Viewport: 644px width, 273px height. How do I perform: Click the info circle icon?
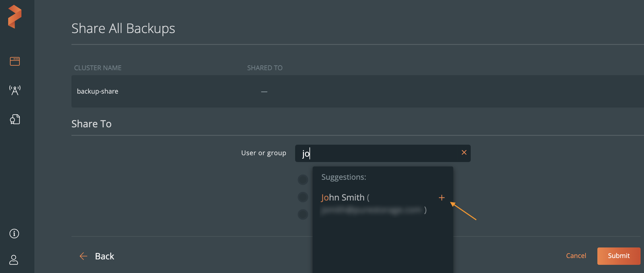14,234
